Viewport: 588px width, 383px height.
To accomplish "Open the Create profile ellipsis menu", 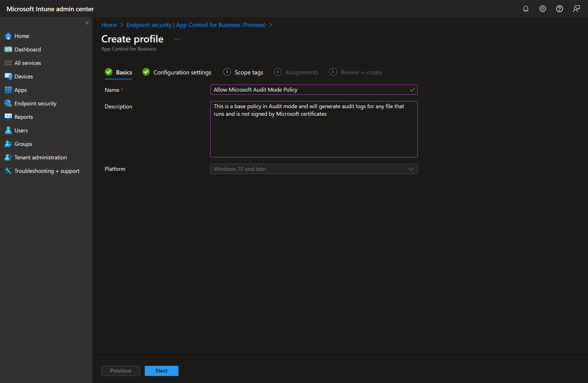I will click(x=177, y=39).
